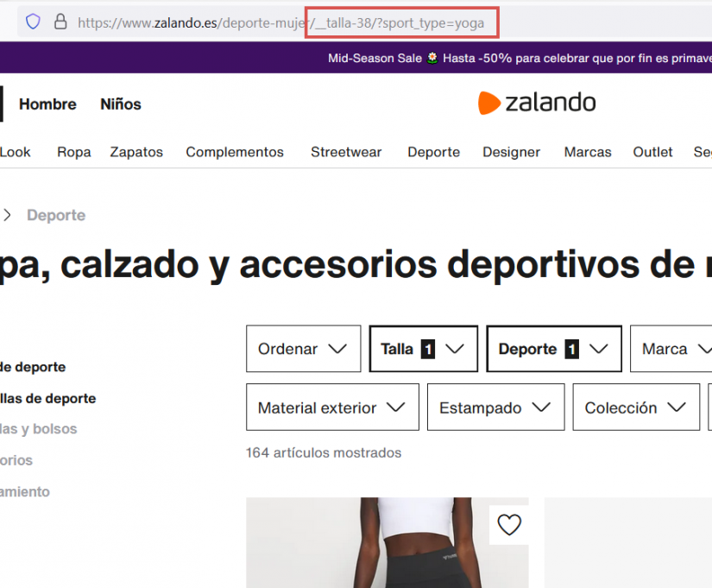Open the Streetwear navigation link
The width and height of the screenshot is (712, 588).
(x=345, y=152)
